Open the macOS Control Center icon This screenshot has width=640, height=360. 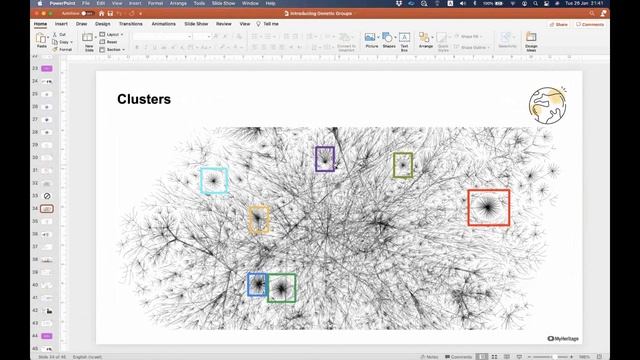tap(546, 3)
